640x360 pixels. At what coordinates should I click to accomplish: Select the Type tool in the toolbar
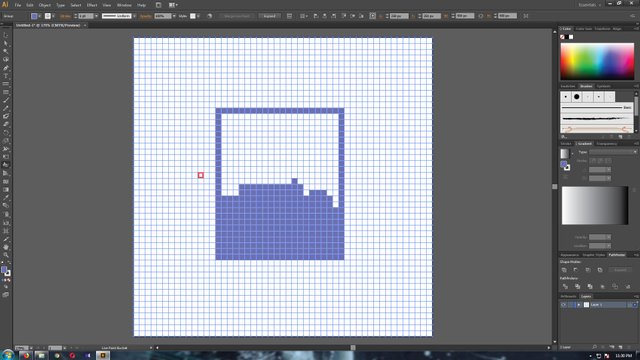point(6,76)
